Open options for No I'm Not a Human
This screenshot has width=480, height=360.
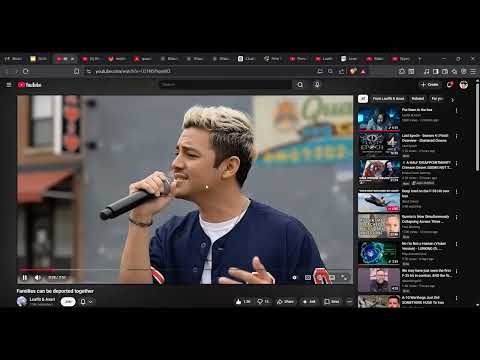[x=457, y=244]
